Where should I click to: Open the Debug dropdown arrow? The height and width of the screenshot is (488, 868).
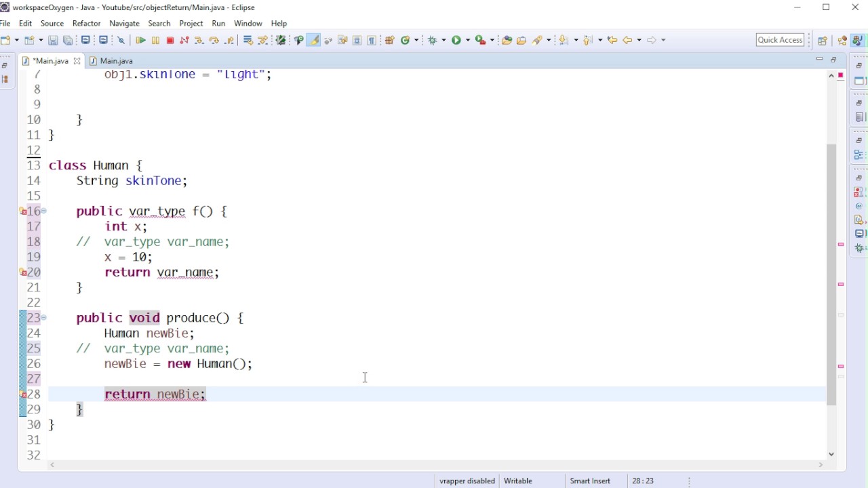click(443, 40)
